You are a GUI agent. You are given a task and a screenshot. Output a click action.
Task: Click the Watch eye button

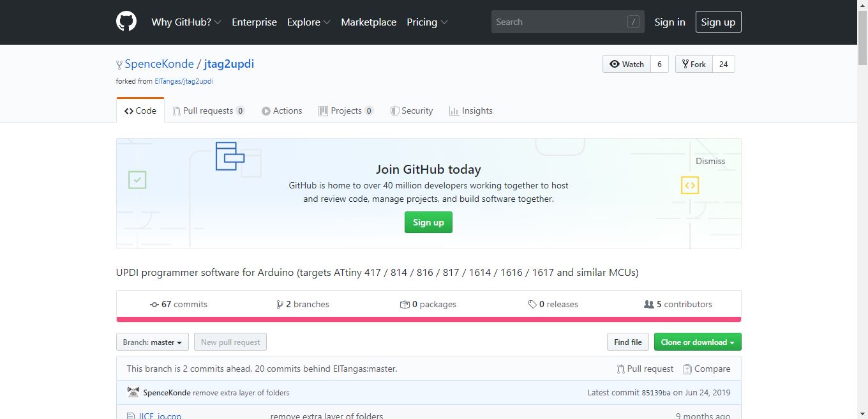tap(627, 64)
